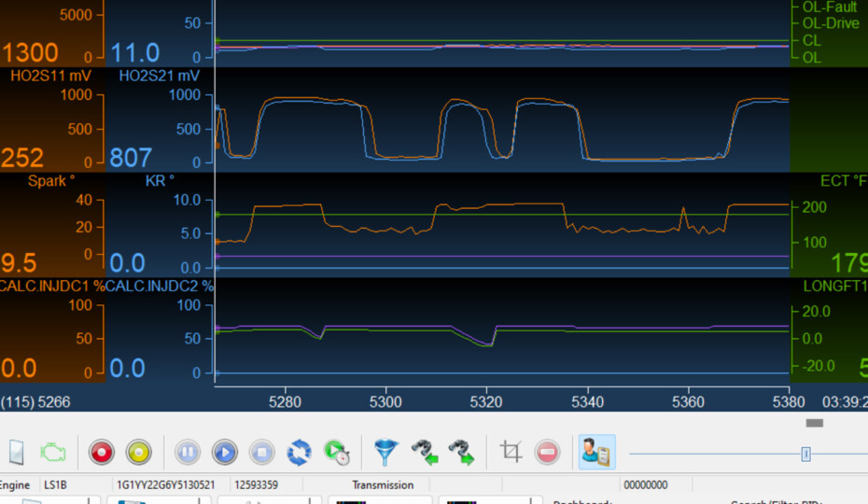Click the (115) 5266 frame position readout
Image resolution: width=868 pixels, height=504 pixels.
(x=35, y=402)
